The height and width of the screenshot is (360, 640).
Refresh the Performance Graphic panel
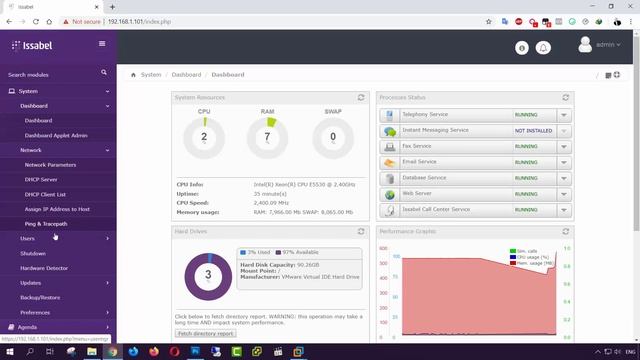(x=565, y=231)
